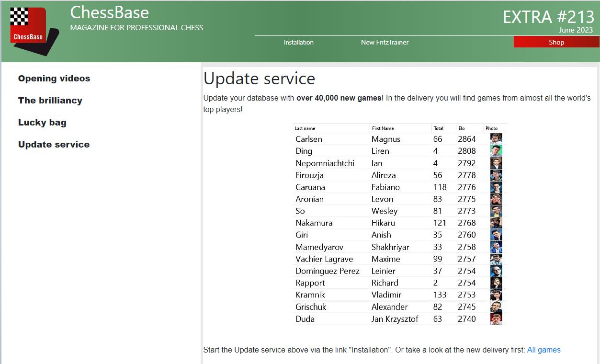Click Anish Giri's photo thumbnail
The image size is (600, 364).
[x=496, y=235]
